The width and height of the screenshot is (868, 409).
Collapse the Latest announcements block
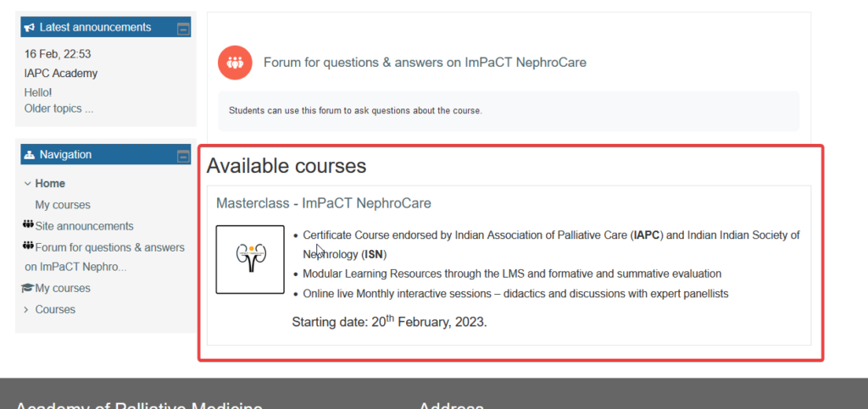click(183, 29)
